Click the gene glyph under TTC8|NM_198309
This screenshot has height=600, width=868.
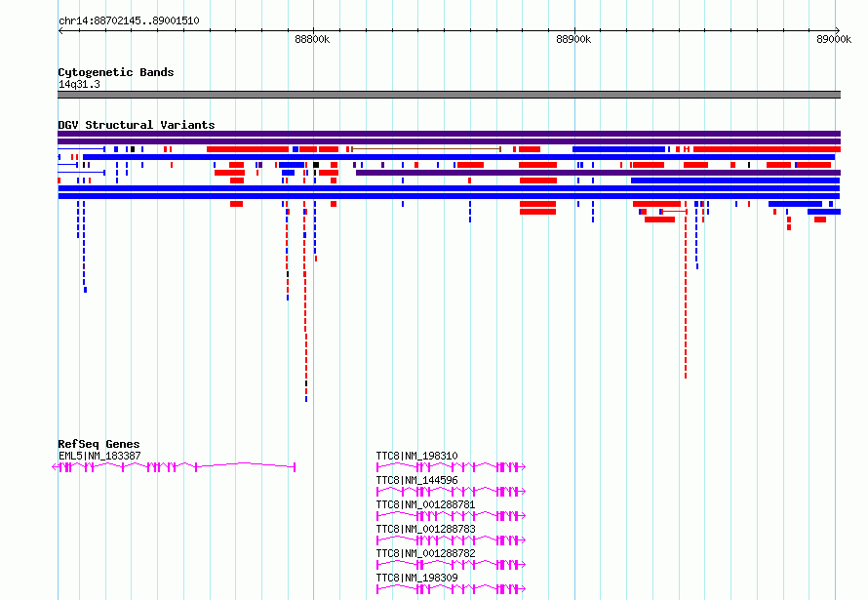pos(451,589)
